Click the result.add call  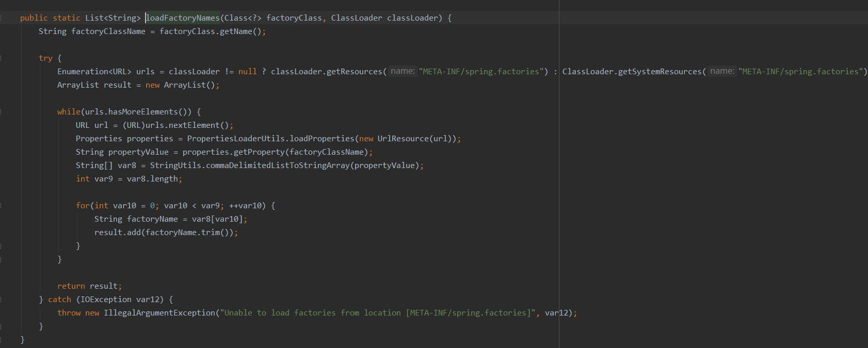118,233
